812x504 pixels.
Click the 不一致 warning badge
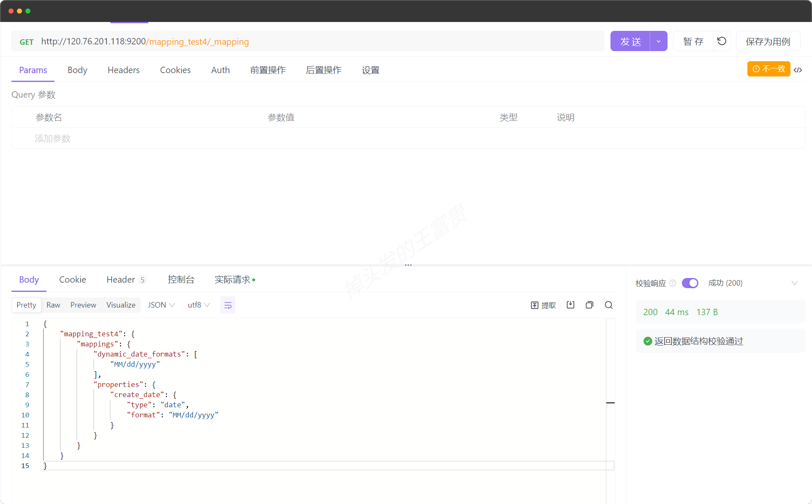tap(768, 69)
